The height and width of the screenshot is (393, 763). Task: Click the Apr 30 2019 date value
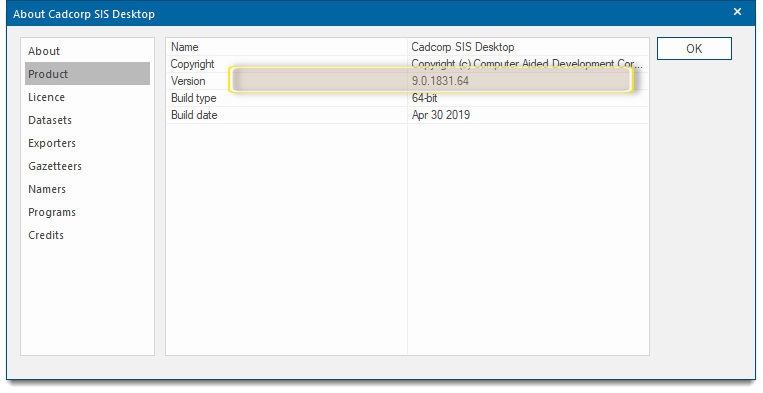440,115
